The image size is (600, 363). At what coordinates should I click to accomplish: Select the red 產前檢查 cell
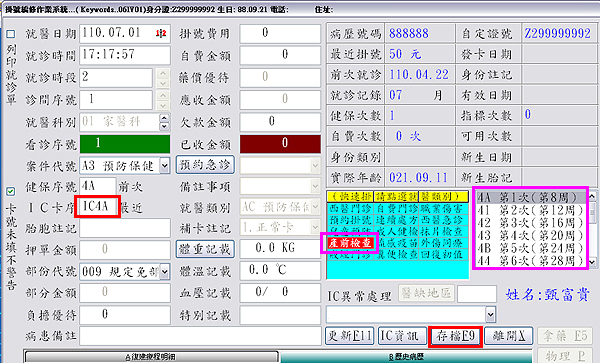click(350, 243)
